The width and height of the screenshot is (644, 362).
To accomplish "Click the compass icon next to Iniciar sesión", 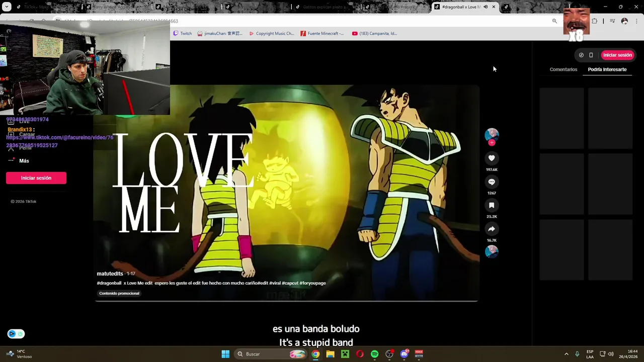I will [x=581, y=55].
